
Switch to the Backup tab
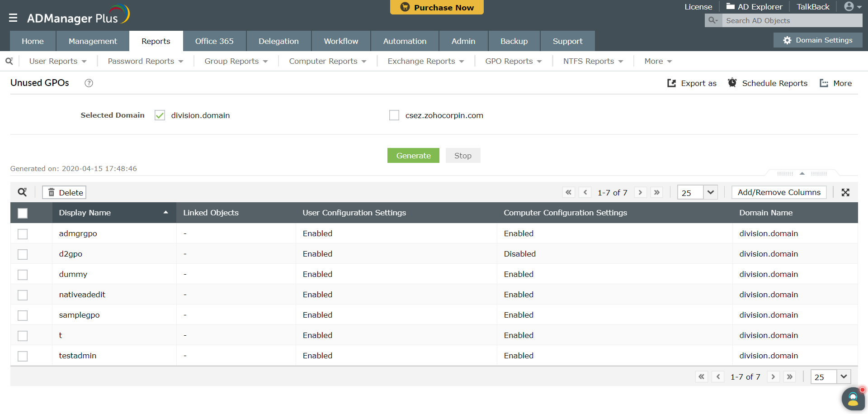coord(514,41)
